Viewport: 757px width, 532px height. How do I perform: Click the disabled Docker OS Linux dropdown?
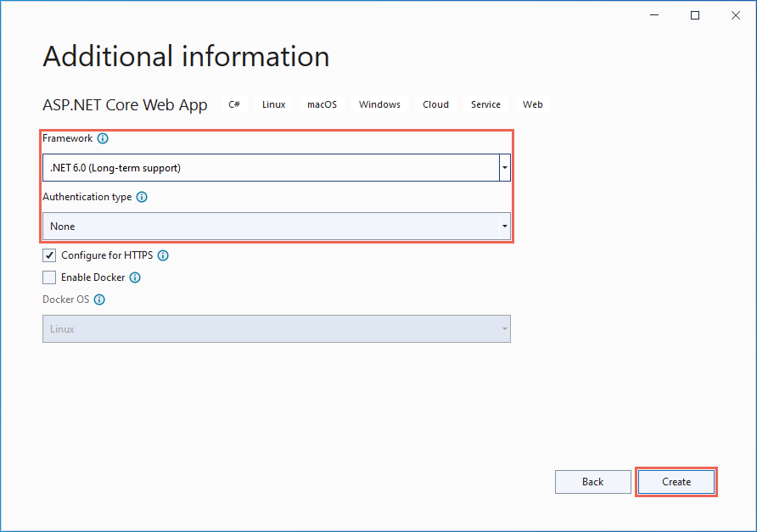point(276,328)
